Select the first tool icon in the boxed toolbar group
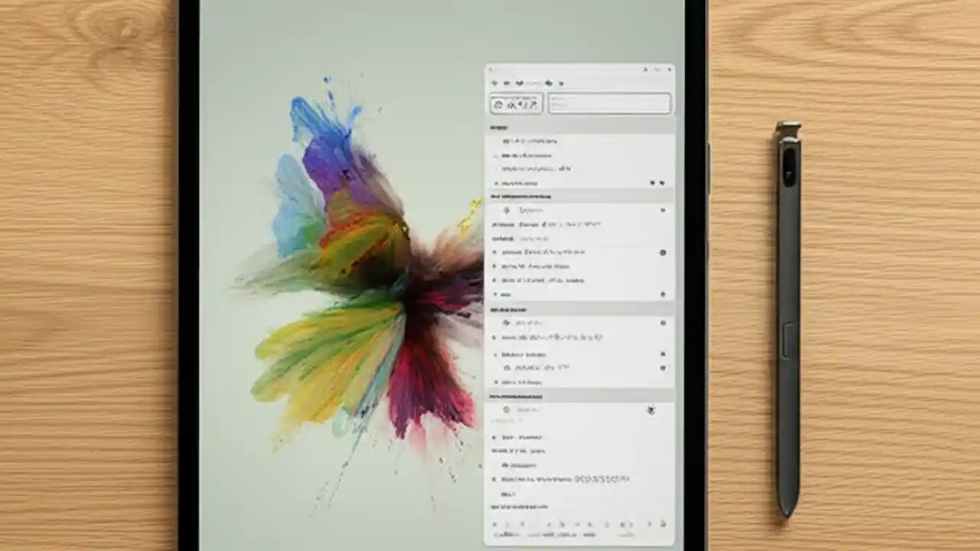The height and width of the screenshot is (551, 980). coord(498,104)
